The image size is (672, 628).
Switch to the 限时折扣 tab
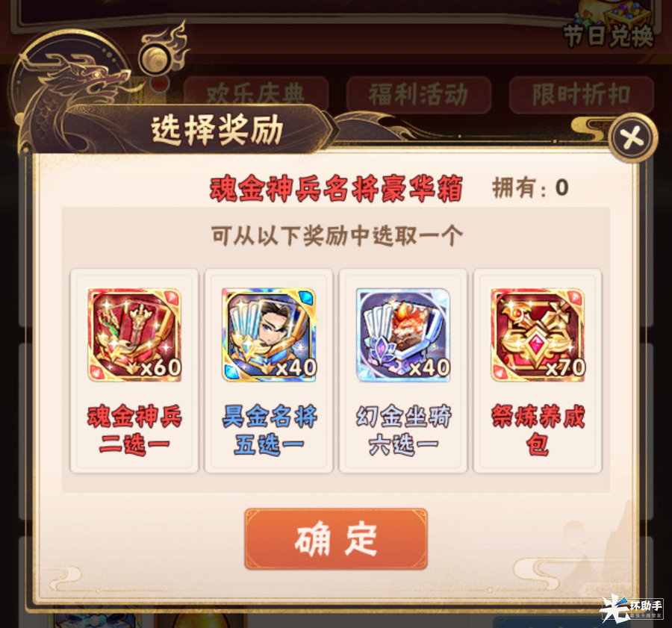[x=581, y=94]
